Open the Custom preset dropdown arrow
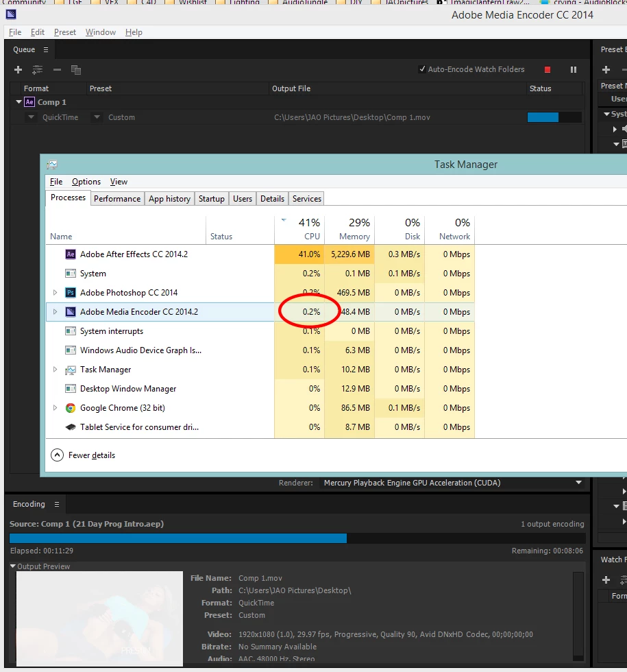Screen dimensions: 627x672 tap(97, 117)
